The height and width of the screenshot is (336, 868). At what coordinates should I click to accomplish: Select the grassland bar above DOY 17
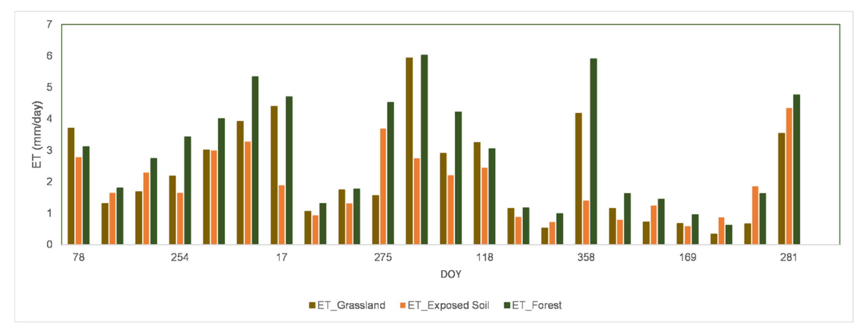coord(274,175)
